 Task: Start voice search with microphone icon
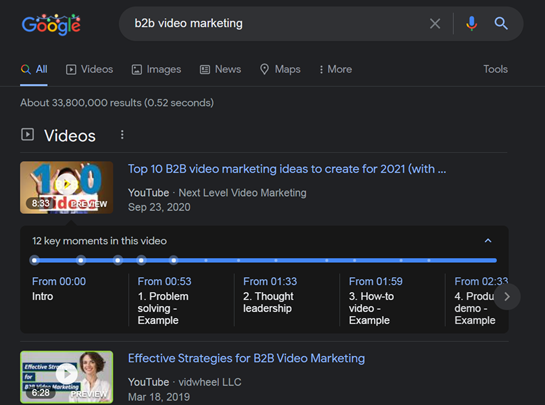coord(472,24)
